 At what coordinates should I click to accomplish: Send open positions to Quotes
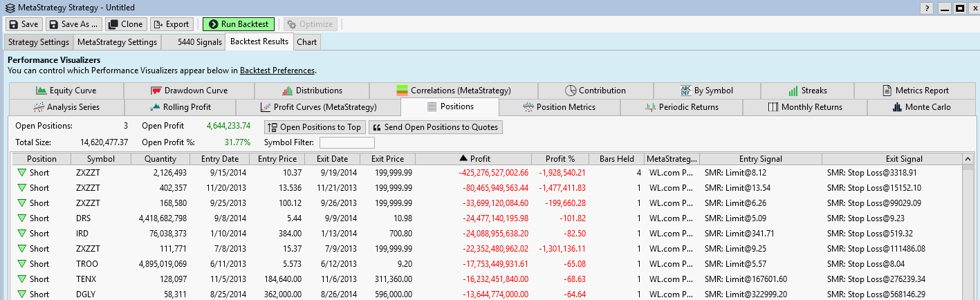coord(436,127)
